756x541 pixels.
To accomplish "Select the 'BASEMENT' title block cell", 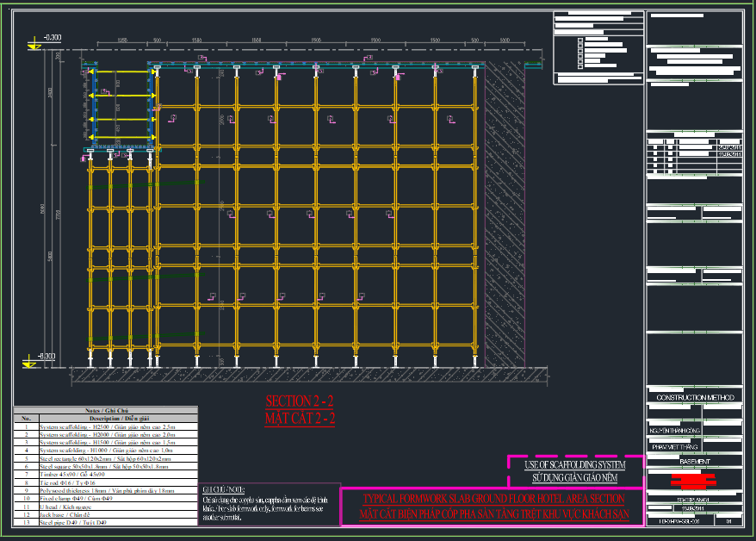I will click(694, 462).
